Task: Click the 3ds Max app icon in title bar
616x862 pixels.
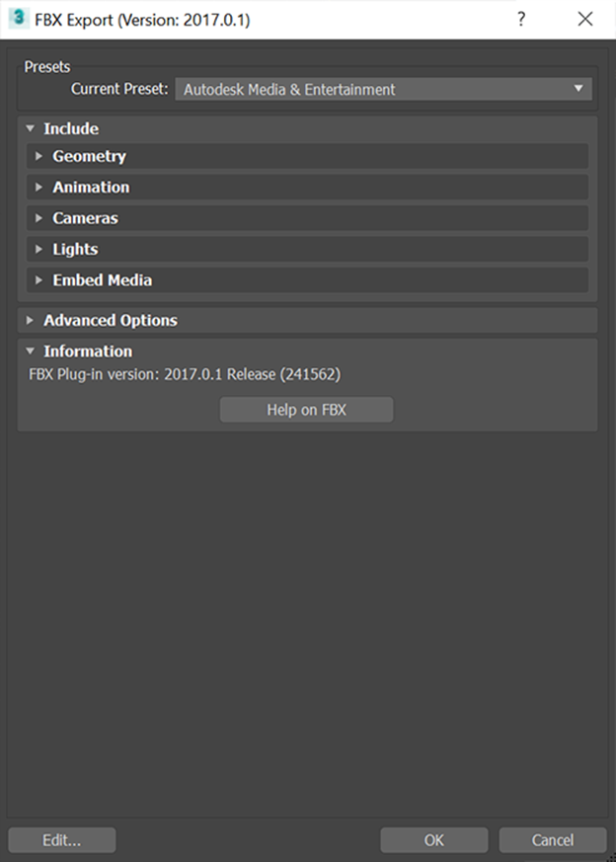Action: 19,18
